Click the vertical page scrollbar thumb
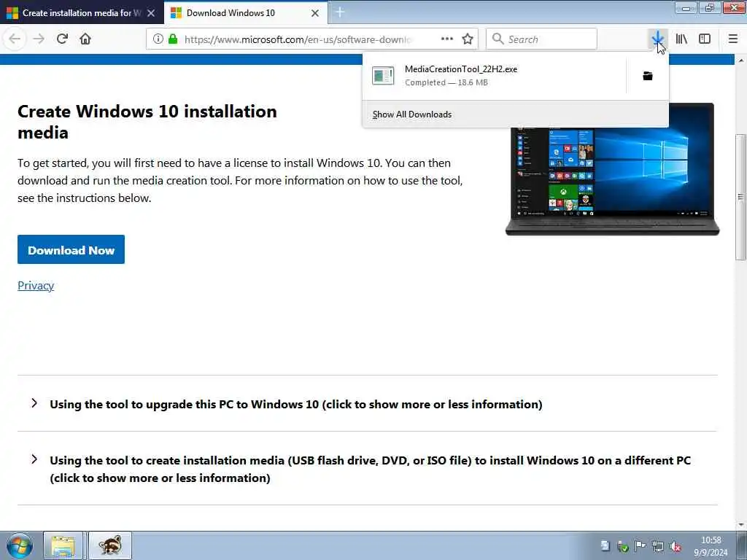Screen dimensions: 747x560 pos(741,197)
